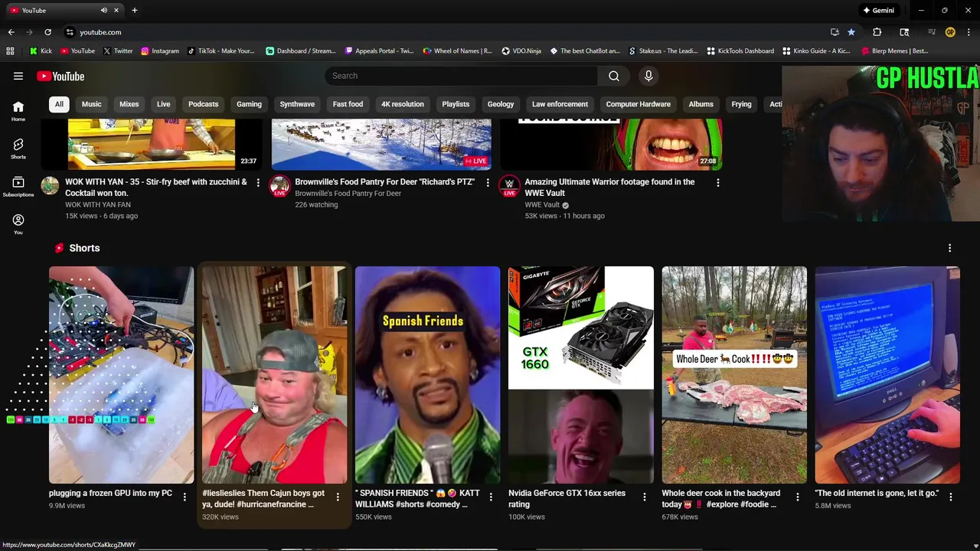Screen dimensions: 980x551
Task: Open VDO.Ninja bookmark
Action: 521,51
